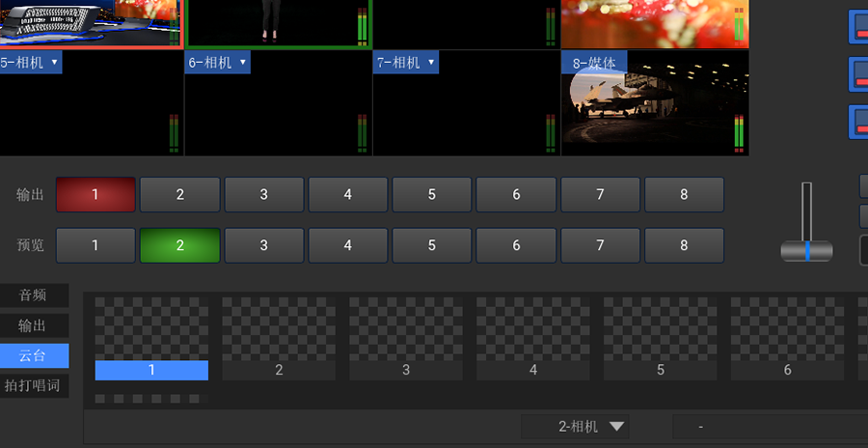
Task: Choose PTZ preset thumbnail 6
Action: pyautogui.click(x=787, y=337)
